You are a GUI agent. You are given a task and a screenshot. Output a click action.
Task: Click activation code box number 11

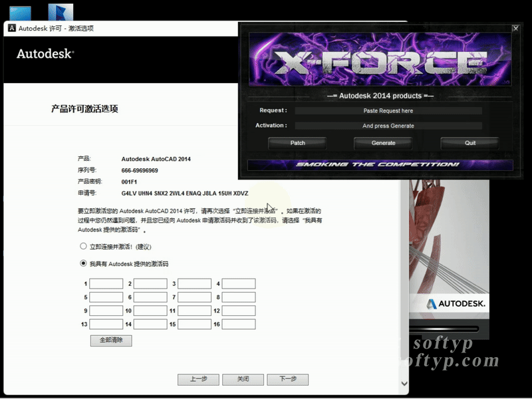[x=194, y=311]
